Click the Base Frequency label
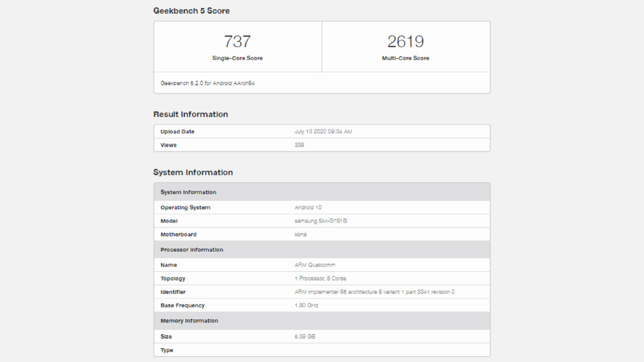Viewport: 644px width, 362px height. point(182,305)
